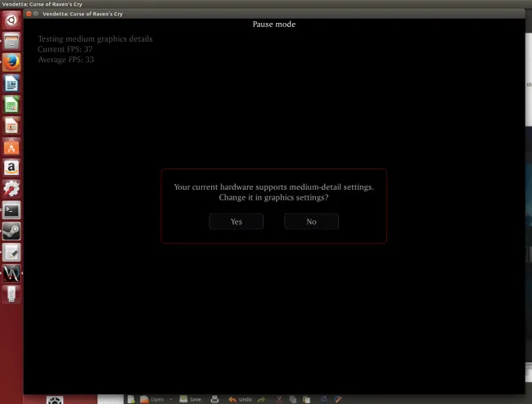The image size is (532, 404).
Task: Click the Vendetta window title bar text
Action: click(x=83, y=14)
